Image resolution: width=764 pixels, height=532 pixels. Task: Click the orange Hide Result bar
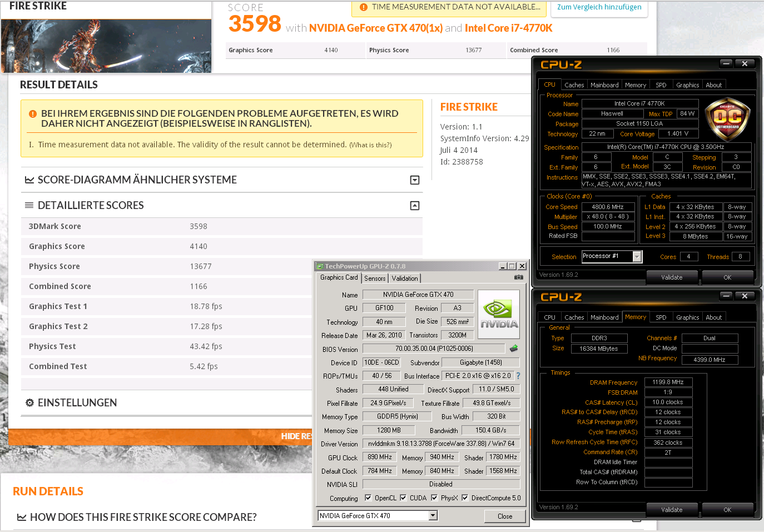(161, 436)
